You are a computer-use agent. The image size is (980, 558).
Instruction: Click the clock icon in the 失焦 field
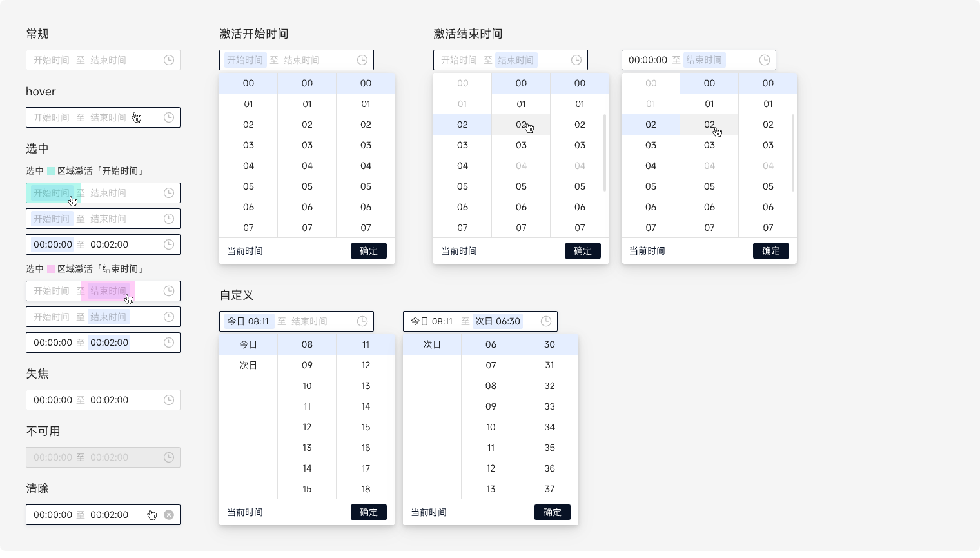pos(169,400)
